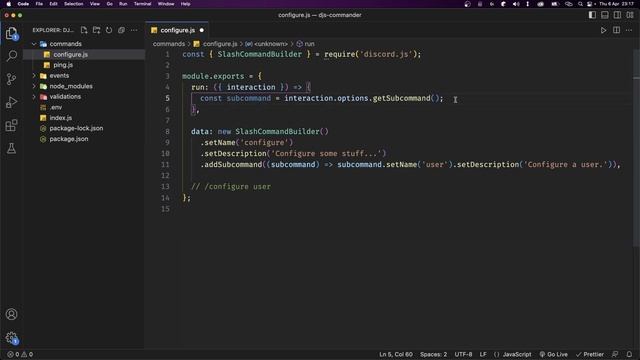Image resolution: width=640 pixels, height=360 pixels.
Task: Create a new folder in Explorer
Action: [x=96, y=30]
